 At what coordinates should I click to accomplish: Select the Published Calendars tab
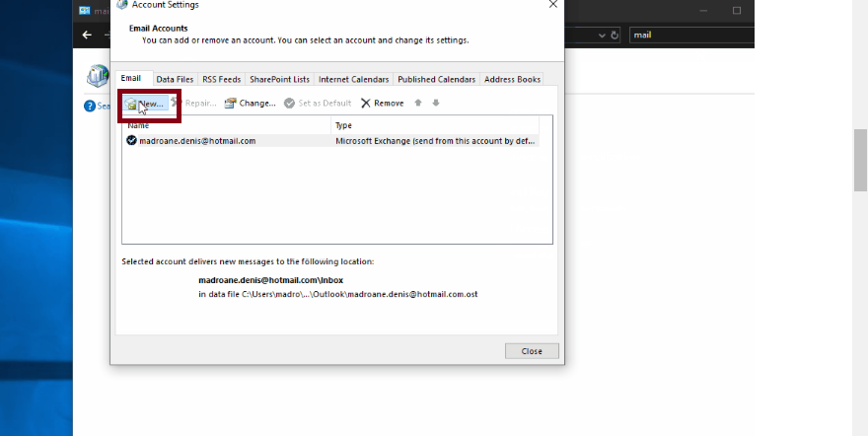(436, 80)
